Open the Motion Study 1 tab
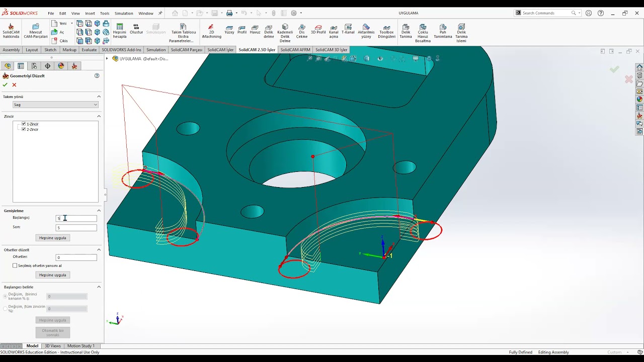 coord(80,346)
